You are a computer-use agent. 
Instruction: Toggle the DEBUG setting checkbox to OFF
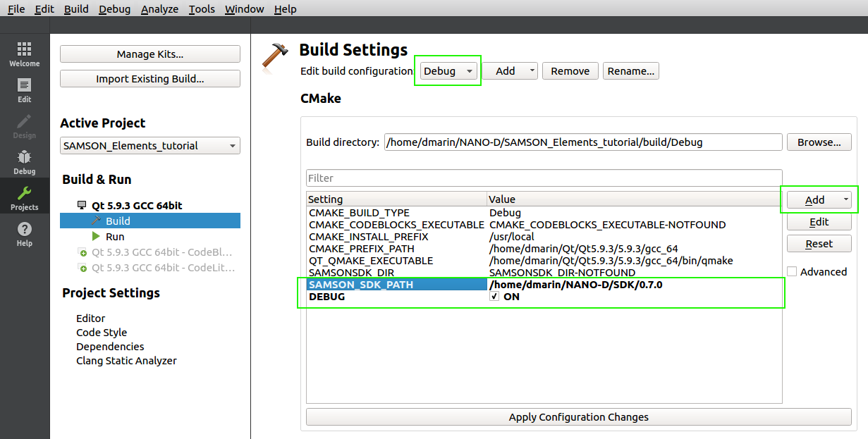tap(494, 297)
